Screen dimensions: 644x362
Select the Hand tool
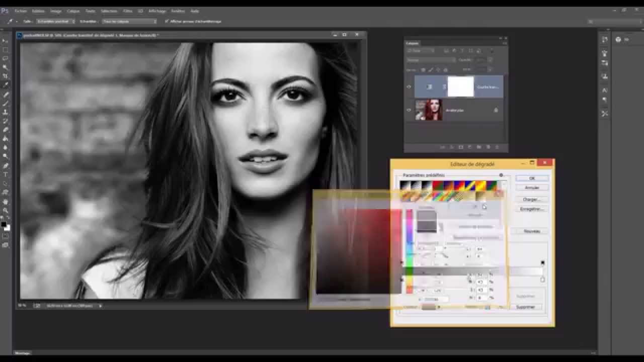[x=6, y=202]
